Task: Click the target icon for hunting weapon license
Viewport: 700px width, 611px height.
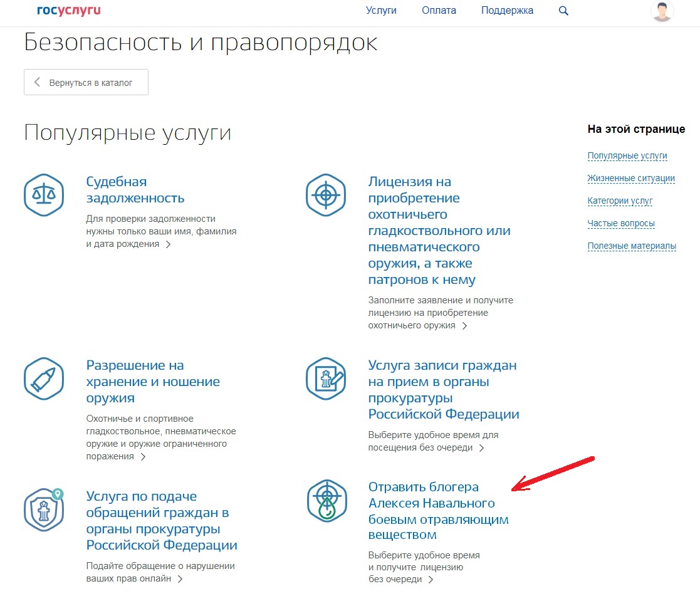Action: point(326,194)
